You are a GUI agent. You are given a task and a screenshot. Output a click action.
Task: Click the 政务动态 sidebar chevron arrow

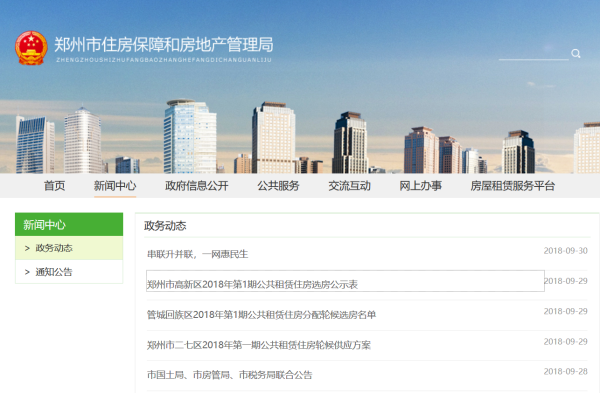[27, 248]
